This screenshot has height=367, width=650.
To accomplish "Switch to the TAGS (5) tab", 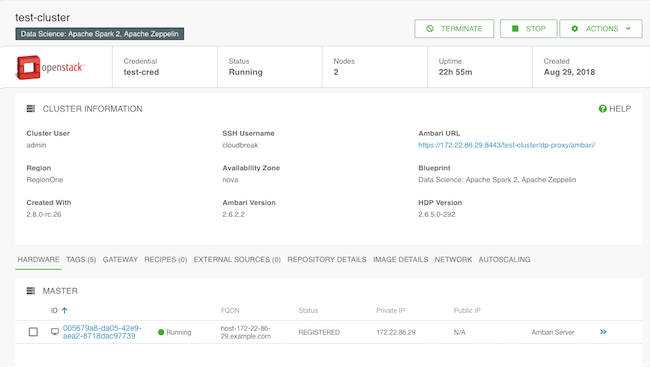I will pyautogui.click(x=81, y=260).
